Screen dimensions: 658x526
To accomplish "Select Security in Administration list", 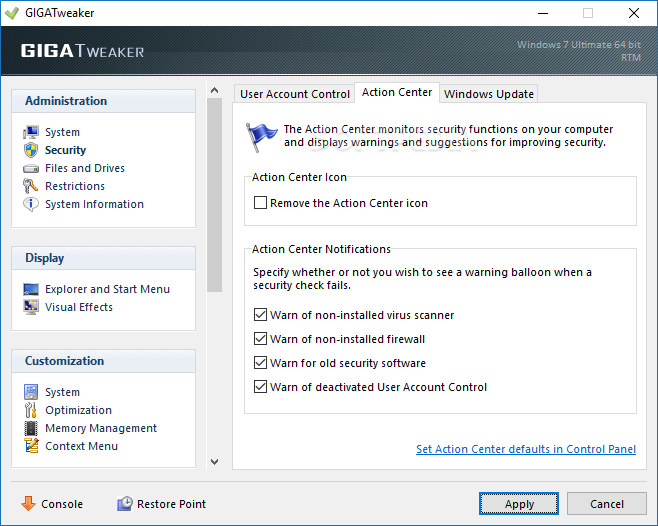I will coord(65,150).
